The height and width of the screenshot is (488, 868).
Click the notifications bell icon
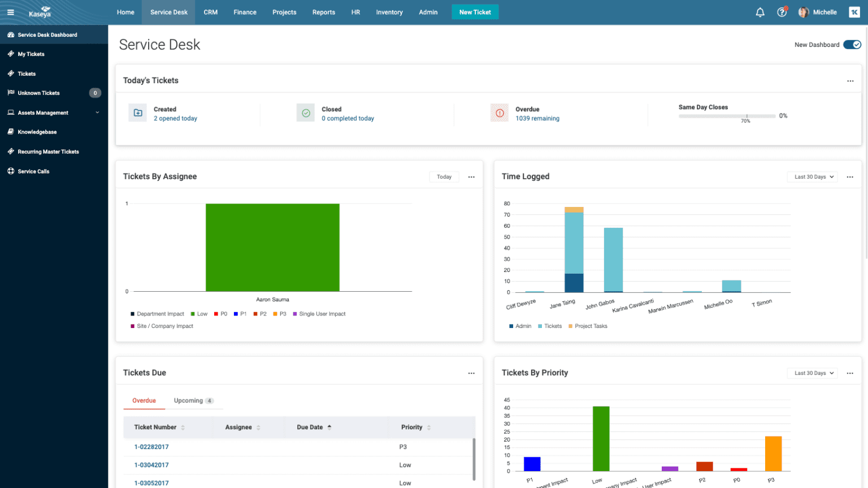(x=759, y=11)
